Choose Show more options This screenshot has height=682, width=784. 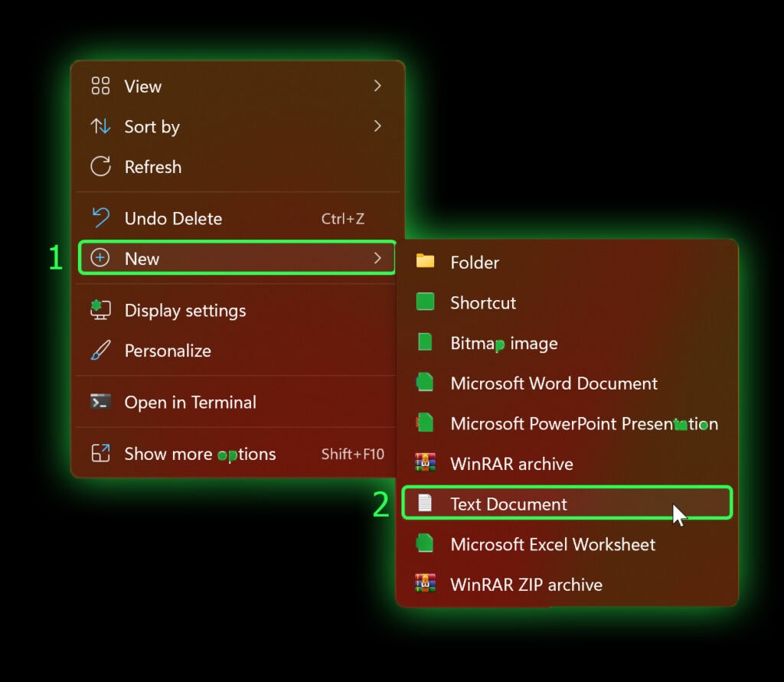coord(236,453)
